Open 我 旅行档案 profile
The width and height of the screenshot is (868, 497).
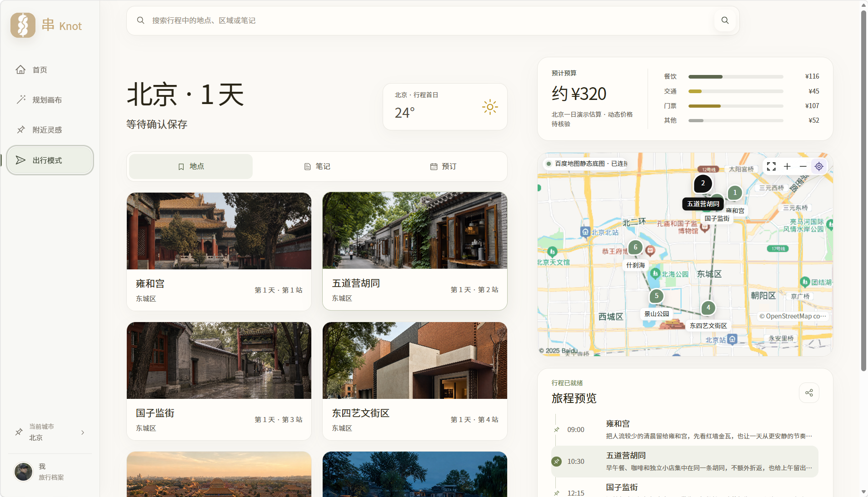tap(50, 472)
